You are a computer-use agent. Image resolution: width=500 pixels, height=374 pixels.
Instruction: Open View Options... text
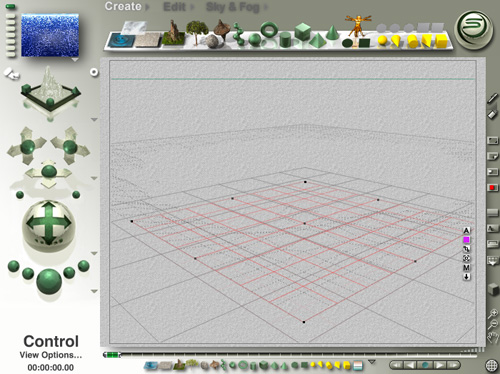(x=51, y=355)
